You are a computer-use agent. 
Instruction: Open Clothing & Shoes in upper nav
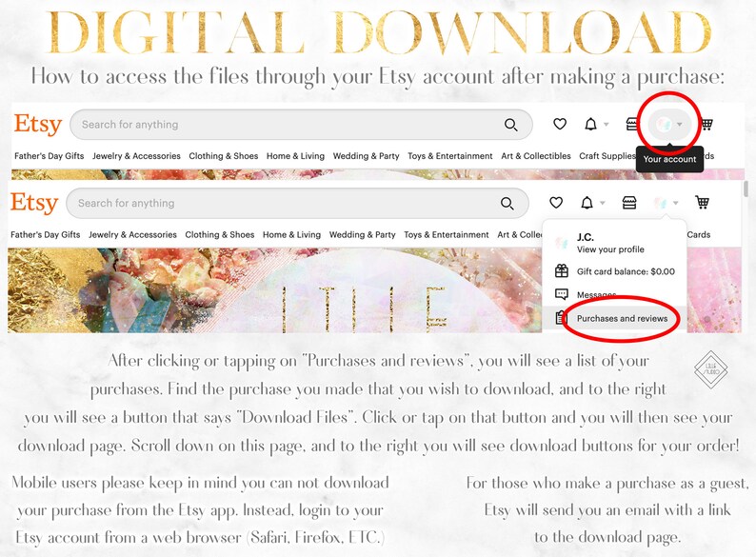(223, 156)
